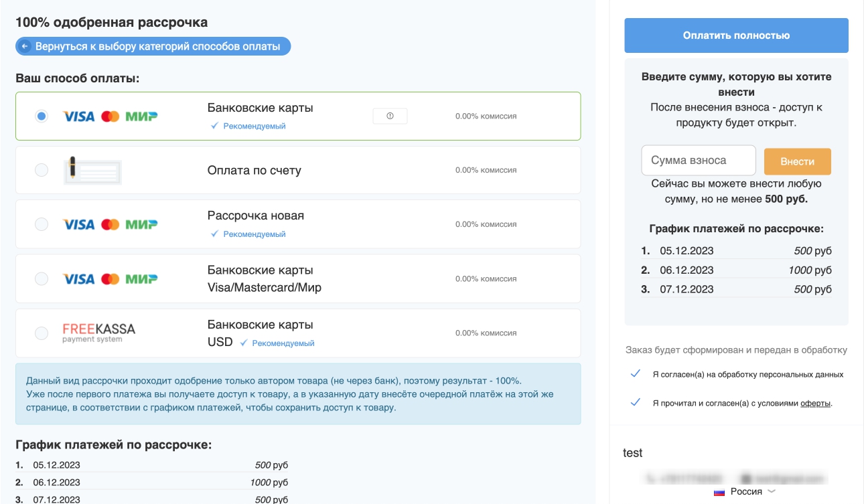Toggle consent to personal data processing
864x504 pixels.
pos(636,374)
